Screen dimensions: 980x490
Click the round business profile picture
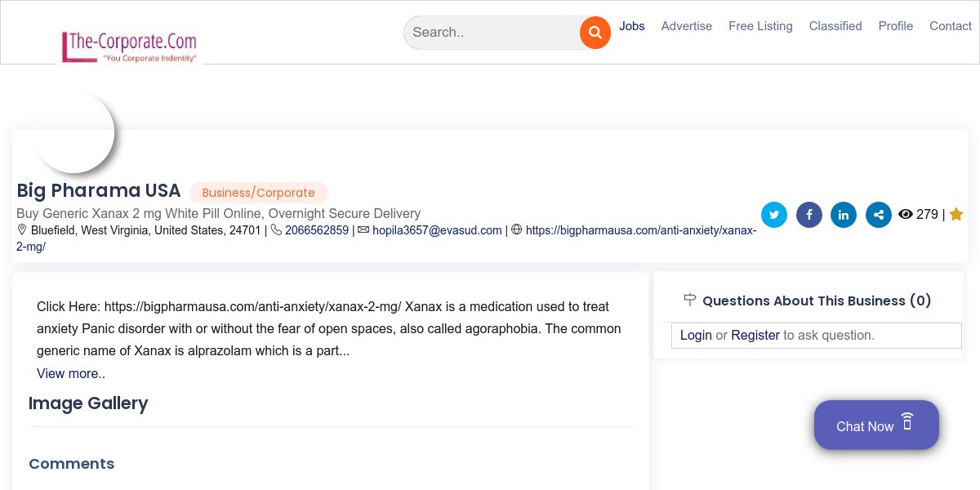73,132
